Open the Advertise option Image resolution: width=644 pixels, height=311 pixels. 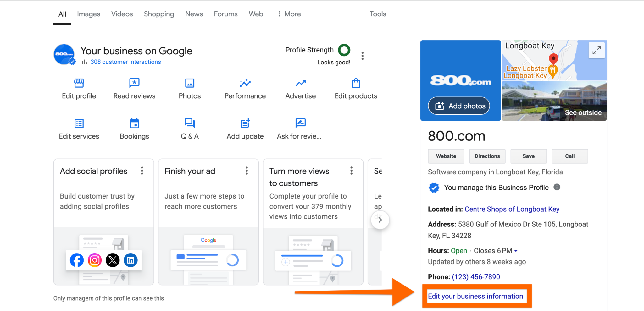300,89
